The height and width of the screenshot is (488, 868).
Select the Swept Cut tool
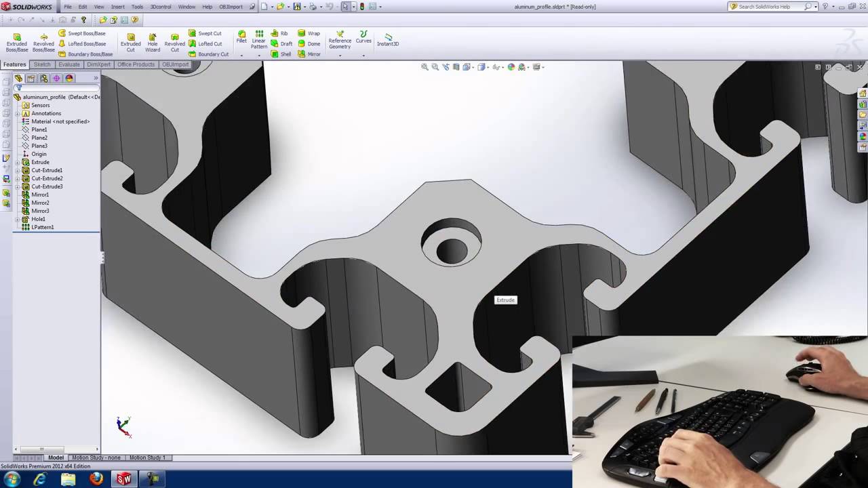click(x=205, y=33)
